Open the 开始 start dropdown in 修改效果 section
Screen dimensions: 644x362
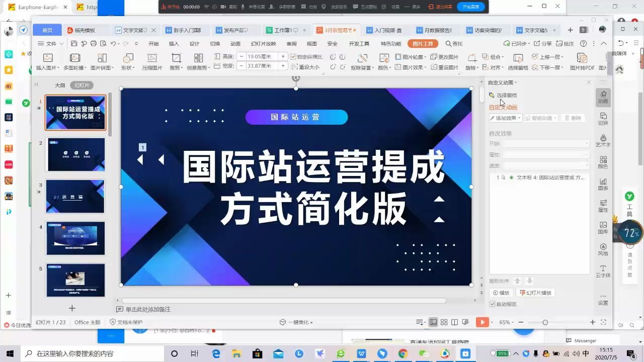point(585,143)
